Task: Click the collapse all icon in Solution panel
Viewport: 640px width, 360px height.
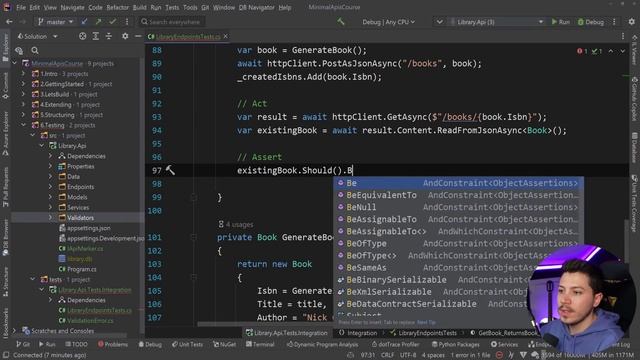Action: coord(109,36)
